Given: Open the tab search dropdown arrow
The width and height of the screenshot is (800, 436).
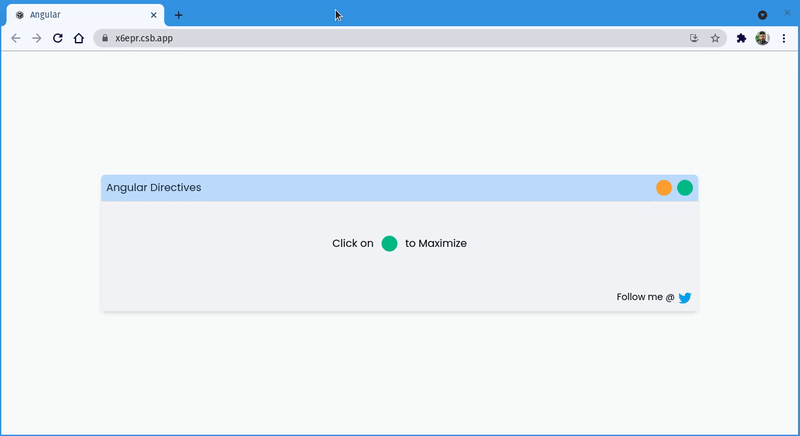Looking at the screenshot, I should [x=762, y=15].
